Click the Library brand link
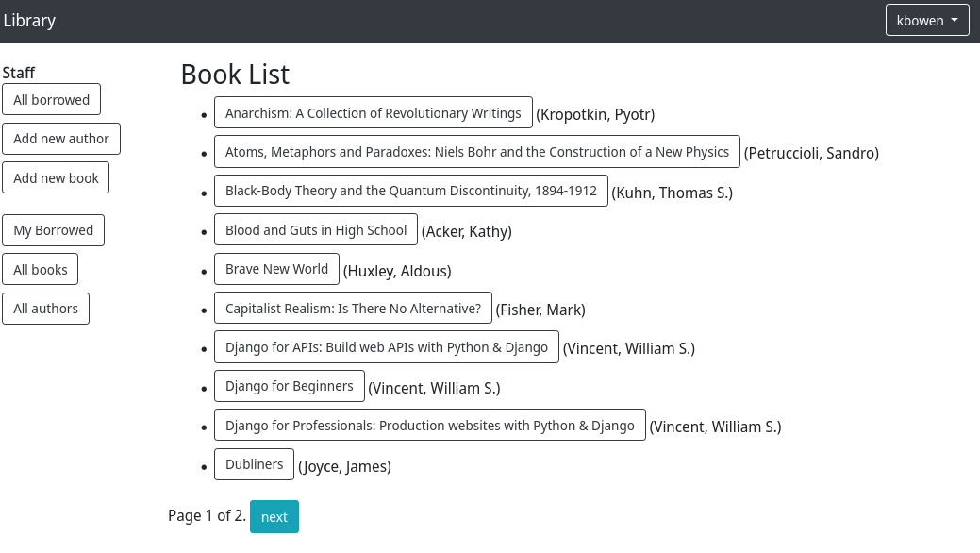Screen dimensions: 980x553 pyautogui.click(x=29, y=21)
